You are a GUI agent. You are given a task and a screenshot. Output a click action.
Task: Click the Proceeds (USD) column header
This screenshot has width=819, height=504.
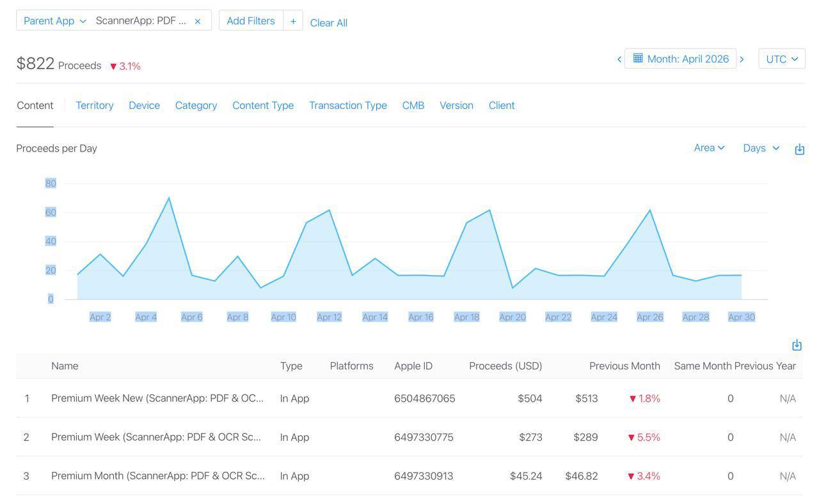[505, 366]
